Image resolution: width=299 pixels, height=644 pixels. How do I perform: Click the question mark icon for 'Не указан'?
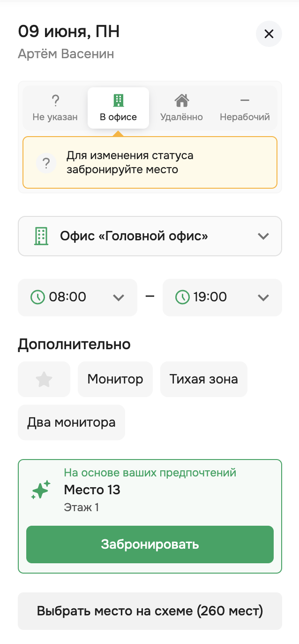[x=55, y=100]
